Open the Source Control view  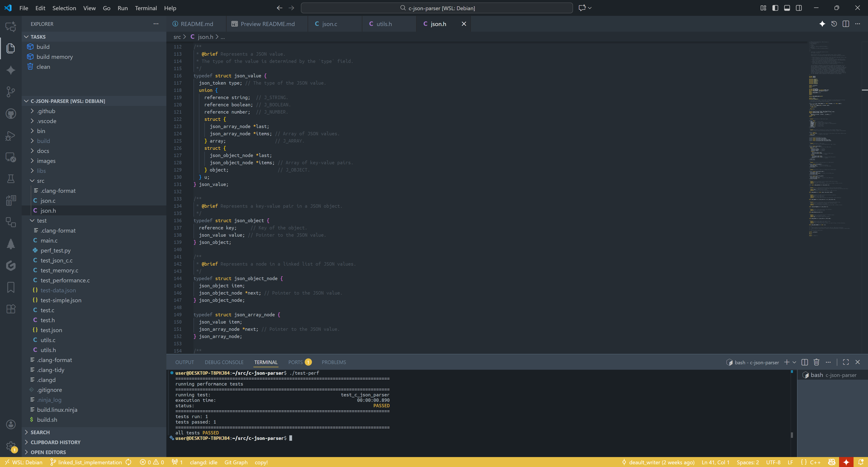(x=11, y=92)
